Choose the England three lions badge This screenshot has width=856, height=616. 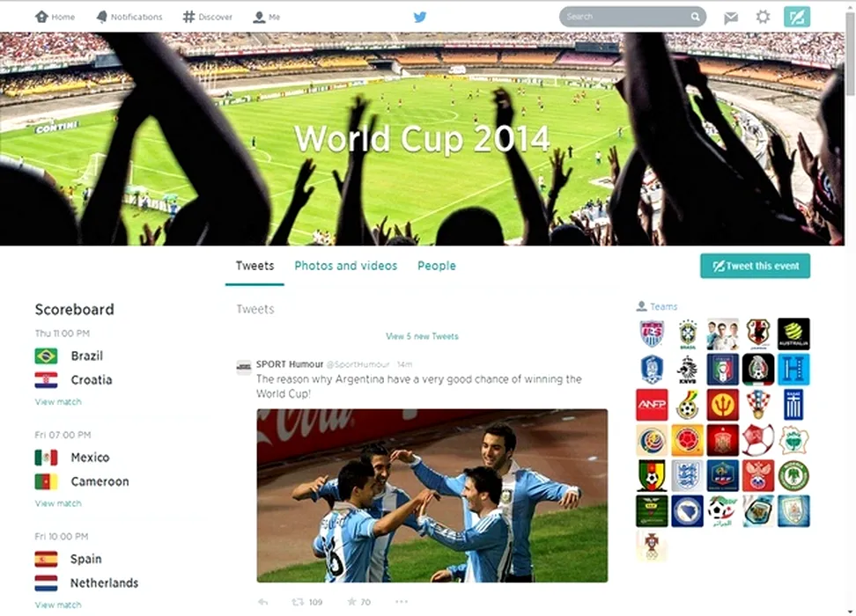click(x=687, y=475)
